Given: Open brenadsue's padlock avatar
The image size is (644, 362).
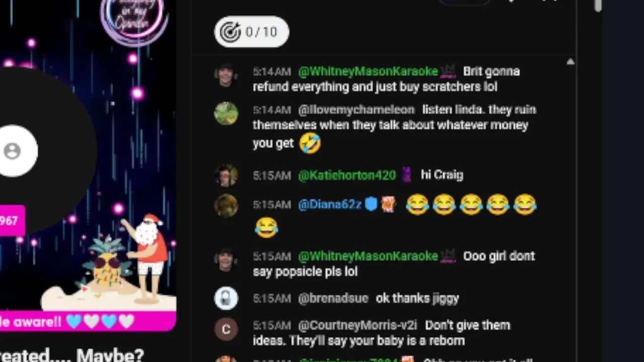Looking at the screenshot, I should coord(226,298).
